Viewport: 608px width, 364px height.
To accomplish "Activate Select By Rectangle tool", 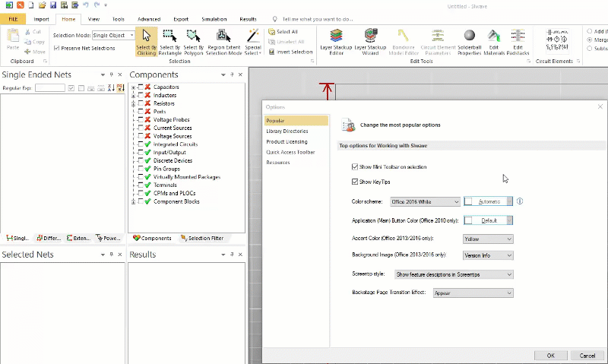I will [x=170, y=43].
